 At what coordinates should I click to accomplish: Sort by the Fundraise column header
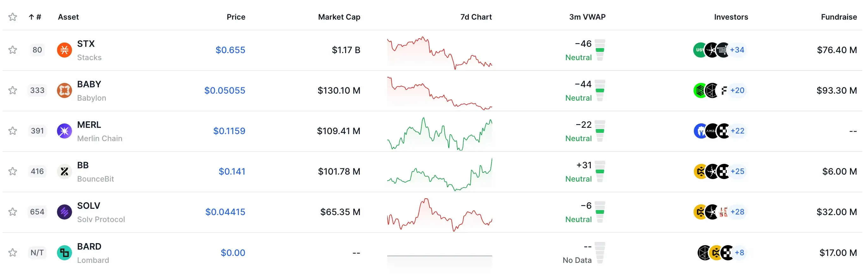point(839,17)
